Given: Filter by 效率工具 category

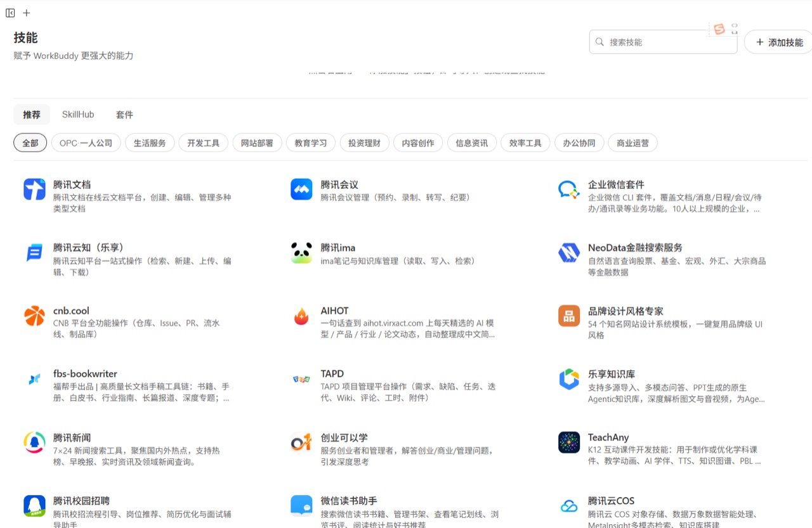Looking at the screenshot, I should point(525,143).
